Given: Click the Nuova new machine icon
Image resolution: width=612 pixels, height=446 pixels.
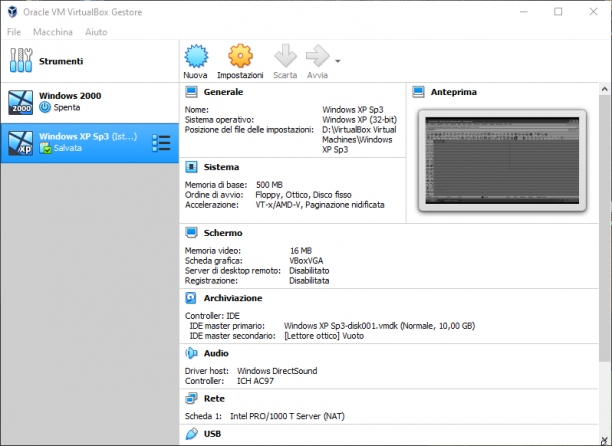Looking at the screenshot, I should (196, 56).
